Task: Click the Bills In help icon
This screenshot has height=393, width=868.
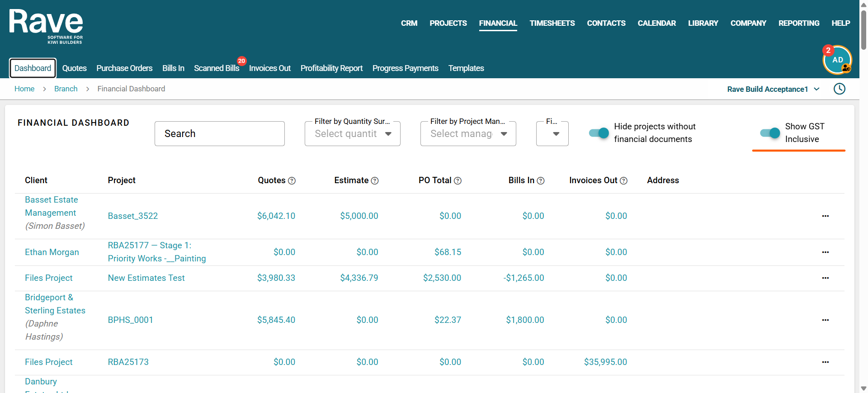Action: tap(541, 180)
